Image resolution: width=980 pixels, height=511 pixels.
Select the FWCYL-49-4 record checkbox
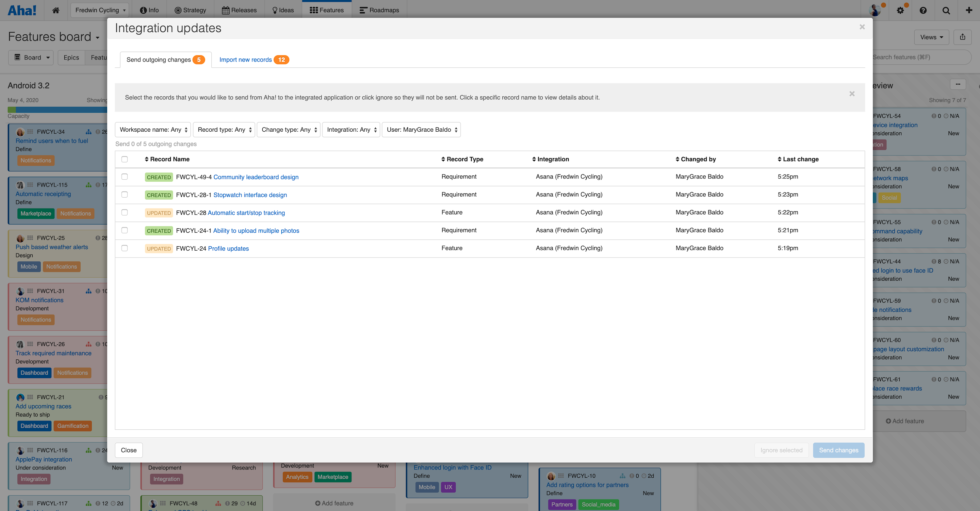tap(124, 176)
